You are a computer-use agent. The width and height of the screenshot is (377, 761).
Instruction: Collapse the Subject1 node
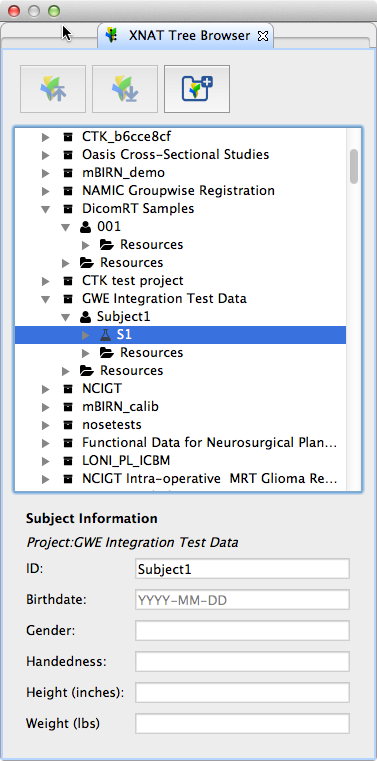pyautogui.click(x=66, y=317)
